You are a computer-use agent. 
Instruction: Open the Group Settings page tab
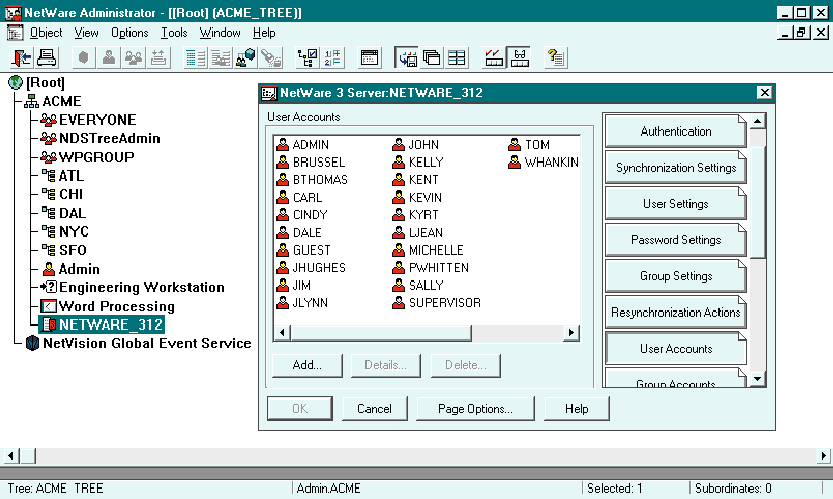[676, 276]
